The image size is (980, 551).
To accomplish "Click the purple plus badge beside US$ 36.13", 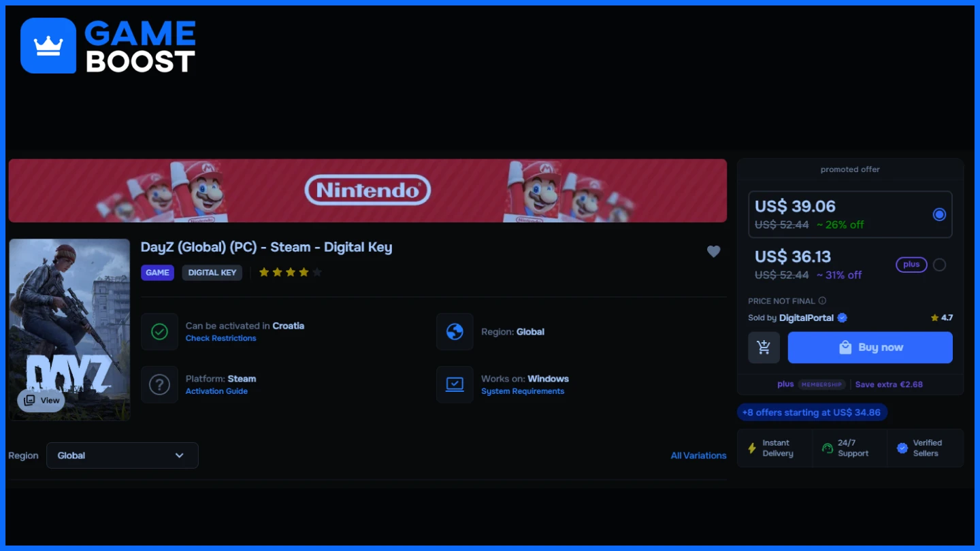I will (x=911, y=265).
